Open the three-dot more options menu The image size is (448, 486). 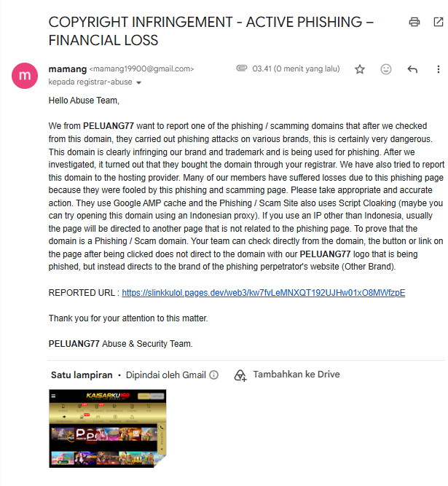click(x=438, y=69)
